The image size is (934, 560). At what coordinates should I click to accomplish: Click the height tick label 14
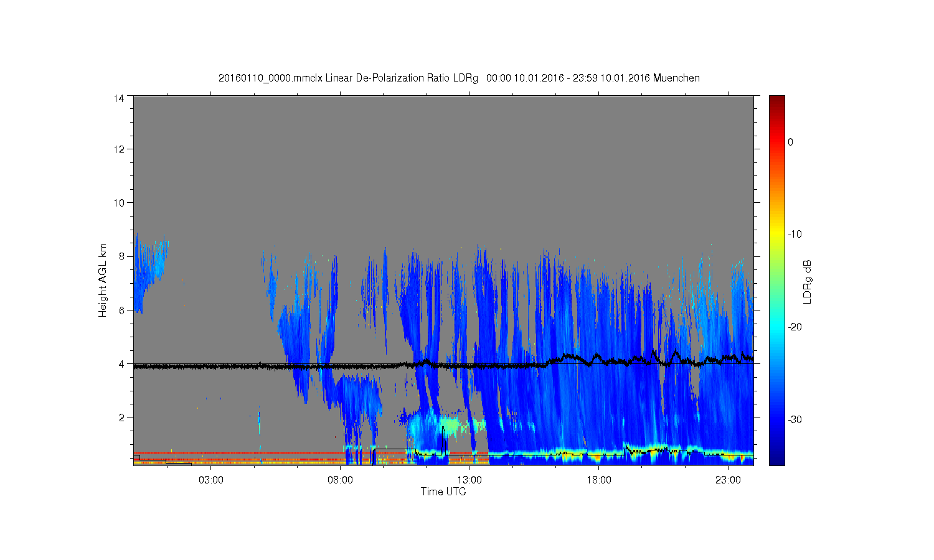(119, 98)
